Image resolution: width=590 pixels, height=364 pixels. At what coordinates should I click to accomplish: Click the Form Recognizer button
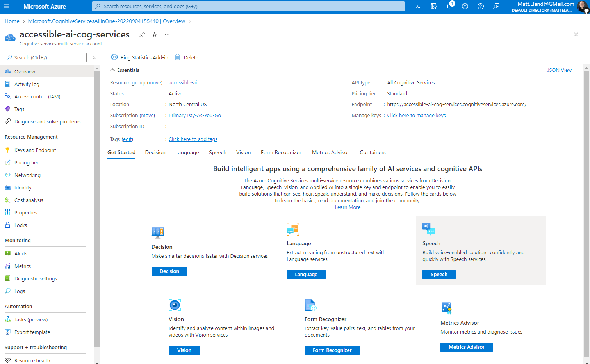pos(332,350)
